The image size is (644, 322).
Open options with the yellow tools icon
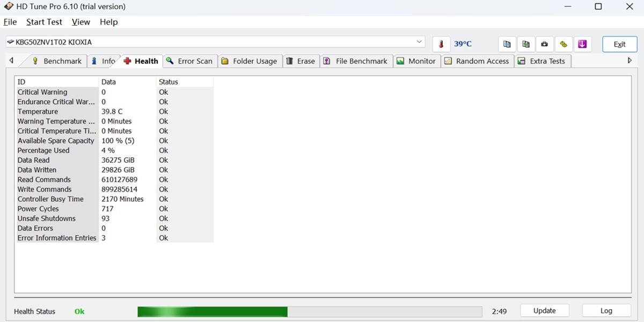point(563,44)
